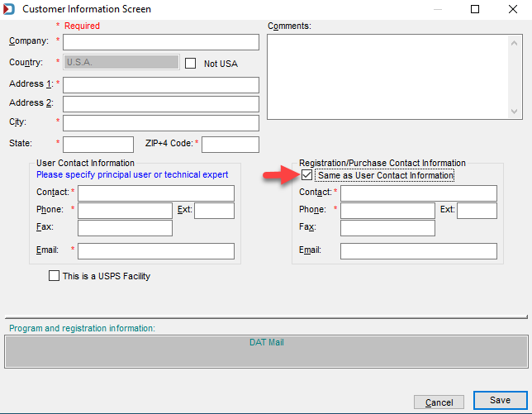The width and height of the screenshot is (532, 414).
Task: Maximize the Customer Information Screen window
Action: (475, 9)
